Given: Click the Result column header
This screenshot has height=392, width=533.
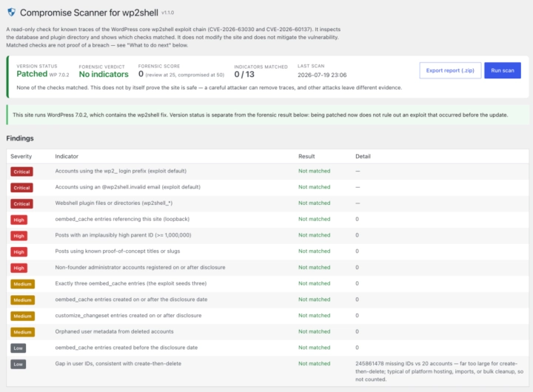Looking at the screenshot, I should [x=306, y=156].
